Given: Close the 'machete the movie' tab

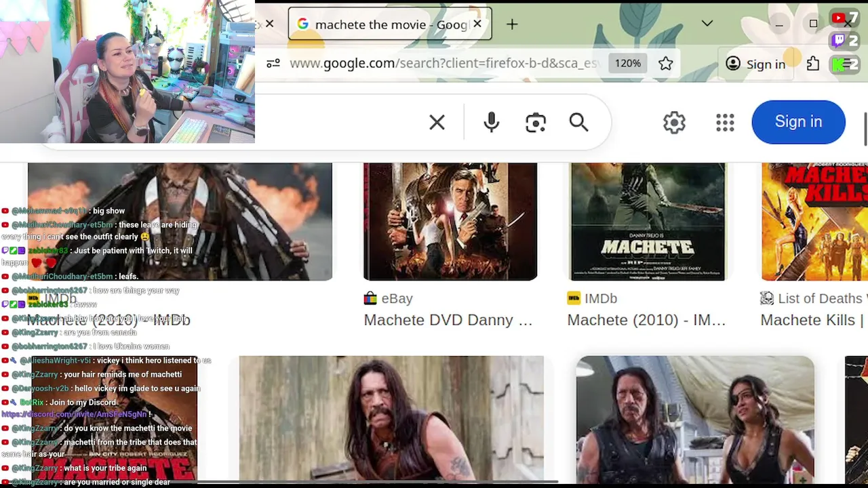Looking at the screenshot, I should (477, 24).
